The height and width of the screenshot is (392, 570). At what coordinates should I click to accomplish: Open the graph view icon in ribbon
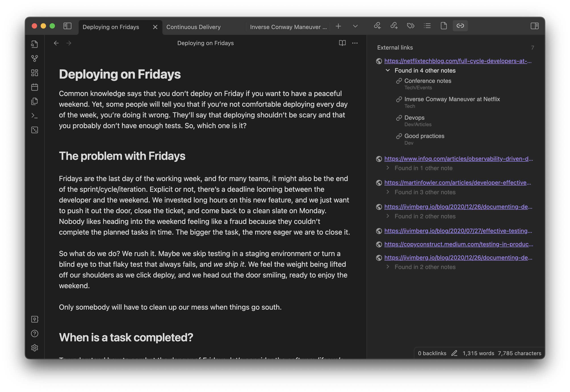coord(35,58)
